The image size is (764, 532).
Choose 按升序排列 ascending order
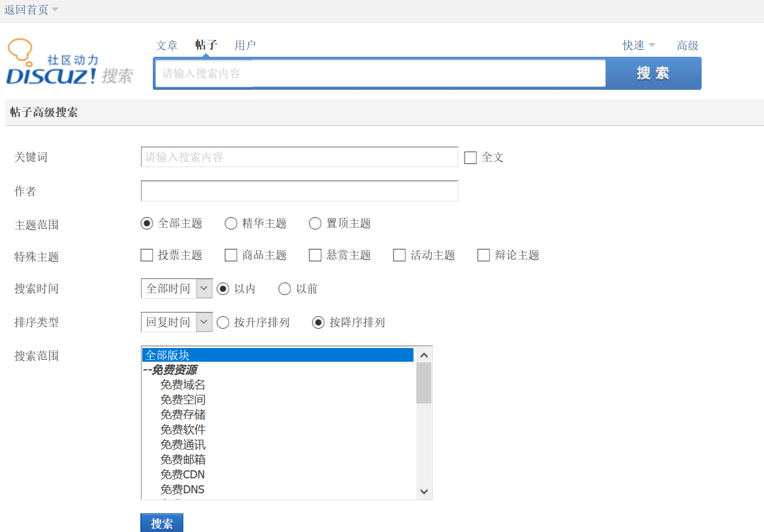coord(223,322)
